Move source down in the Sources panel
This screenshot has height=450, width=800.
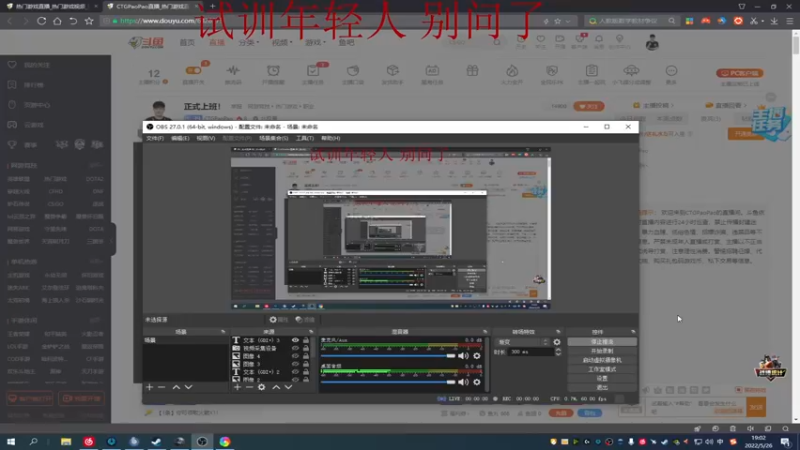[x=288, y=387]
